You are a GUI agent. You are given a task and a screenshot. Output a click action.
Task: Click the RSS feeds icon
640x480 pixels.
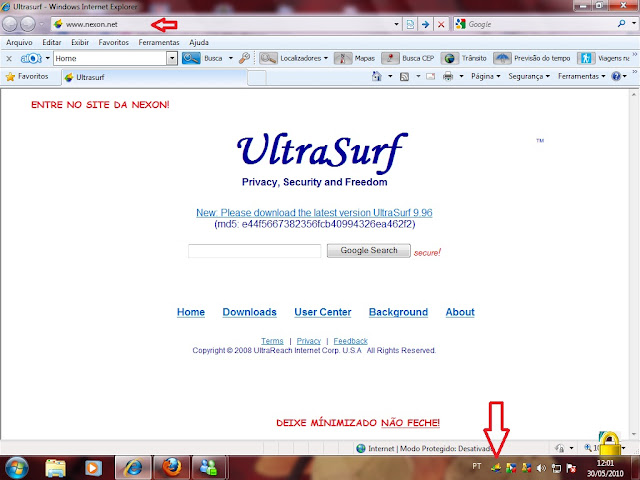tap(404, 76)
